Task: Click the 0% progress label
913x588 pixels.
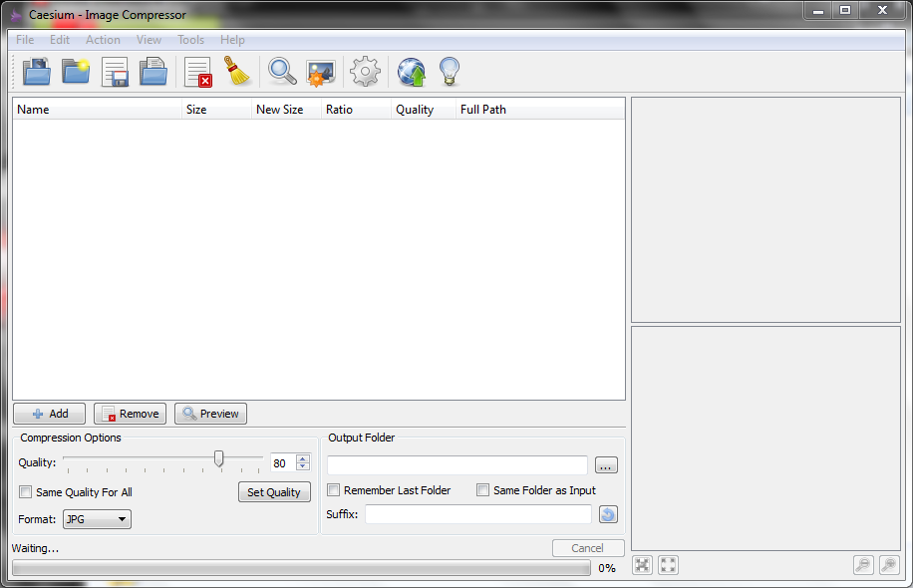Action: [x=607, y=568]
